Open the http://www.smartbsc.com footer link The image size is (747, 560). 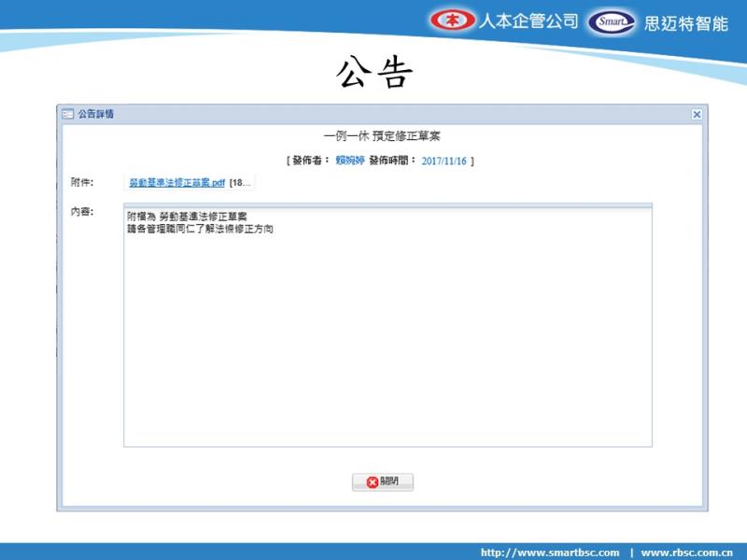[x=550, y=552]
